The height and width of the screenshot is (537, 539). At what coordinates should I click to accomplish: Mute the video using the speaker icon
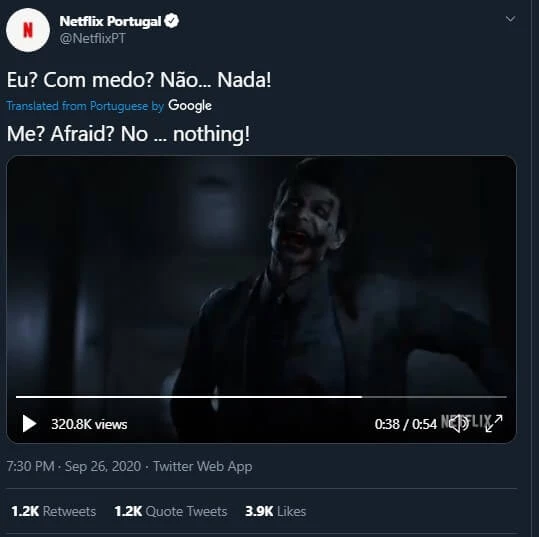coord(459,423)
